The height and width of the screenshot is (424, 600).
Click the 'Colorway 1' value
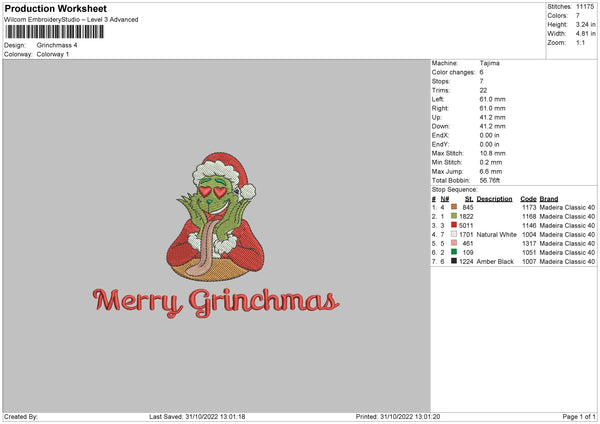pyautogui.click(x=53, y=54)
